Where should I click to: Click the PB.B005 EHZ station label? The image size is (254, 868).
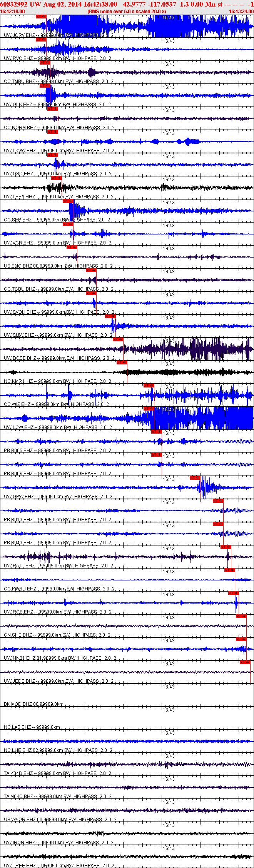click(x=58, y=450)
